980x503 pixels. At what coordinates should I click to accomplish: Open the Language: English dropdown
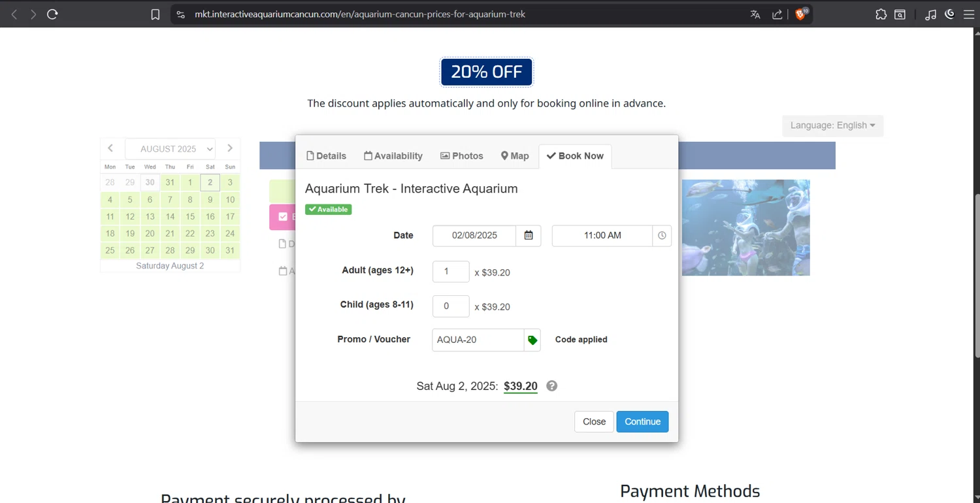coord(832,125)
